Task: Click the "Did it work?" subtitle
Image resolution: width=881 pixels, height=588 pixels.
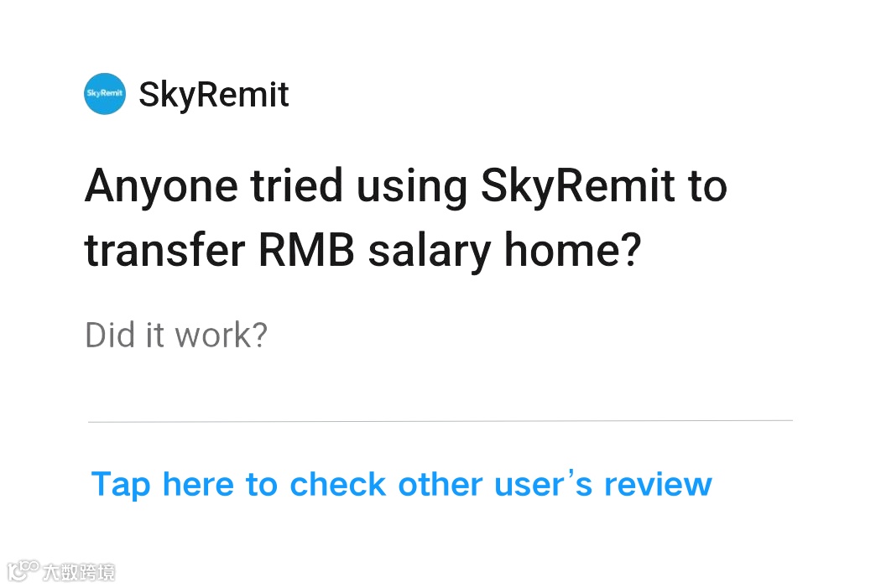Action: click(176, 336)
